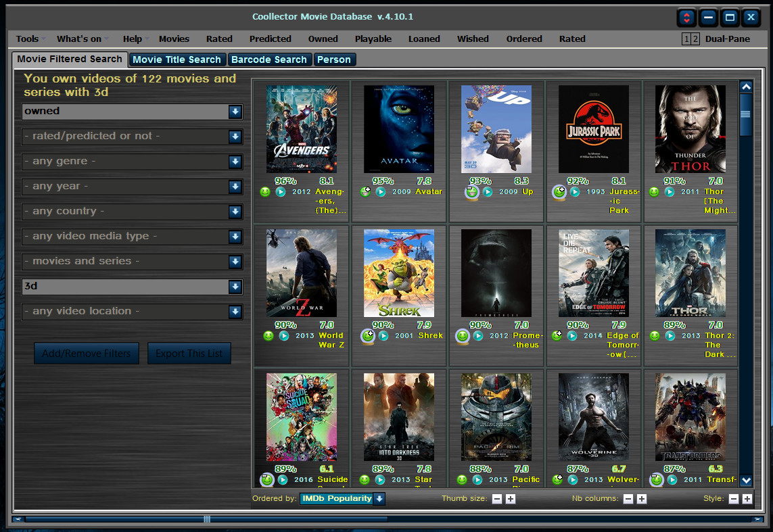Expand the movies and series dropdown
This screenshot has height=532, width=773.
click(x=235, y=262)
